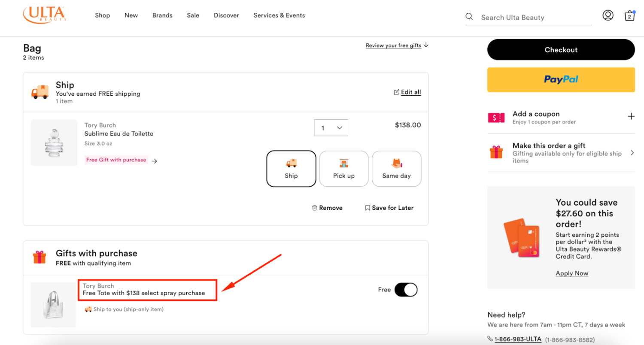Click the Edit all pencil icon
Screen dimensions: 644x345
pos(396,92)
